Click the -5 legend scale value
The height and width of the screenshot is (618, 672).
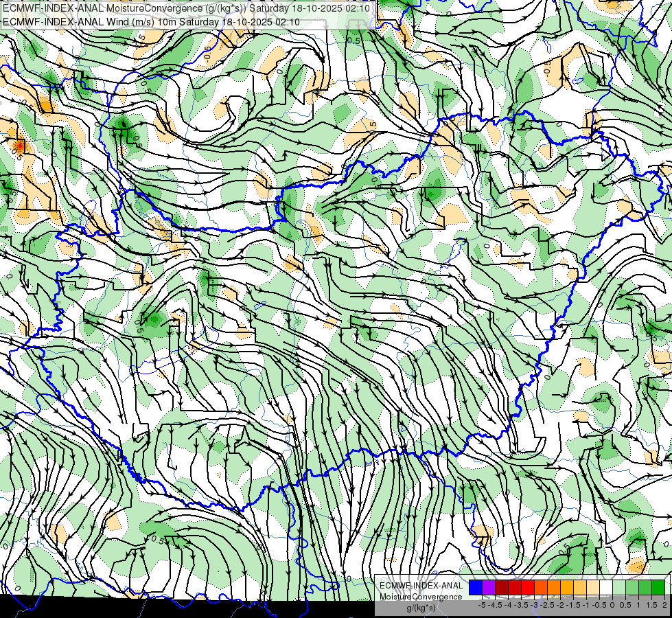click(x=482, y=605)
